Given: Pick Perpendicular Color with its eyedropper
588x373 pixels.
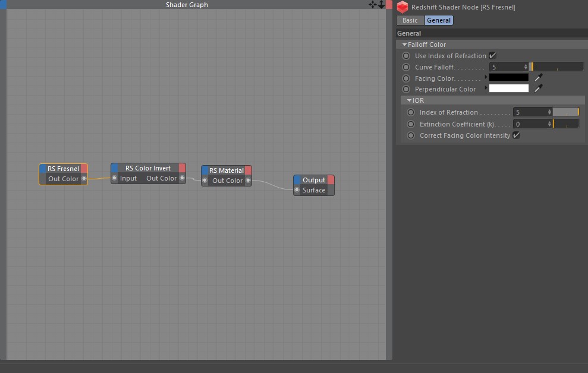Looking at the screenshot, I should [x=538, y=88].
